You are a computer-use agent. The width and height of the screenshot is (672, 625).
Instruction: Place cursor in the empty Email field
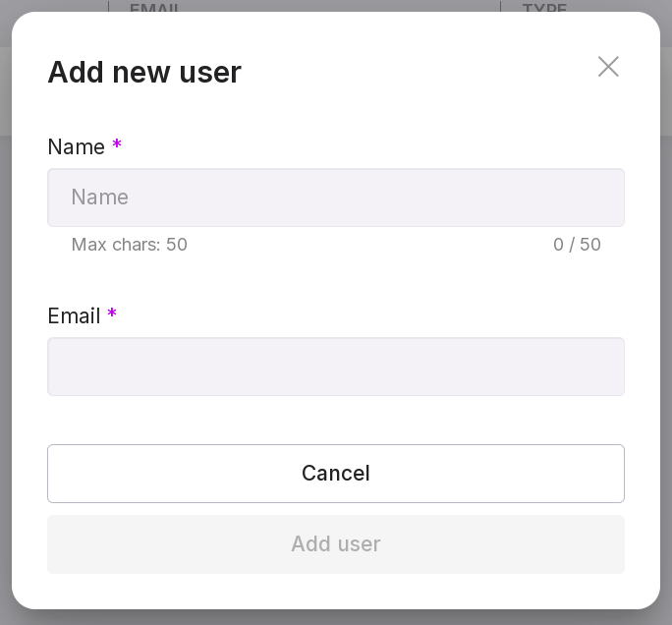(336, 367)
